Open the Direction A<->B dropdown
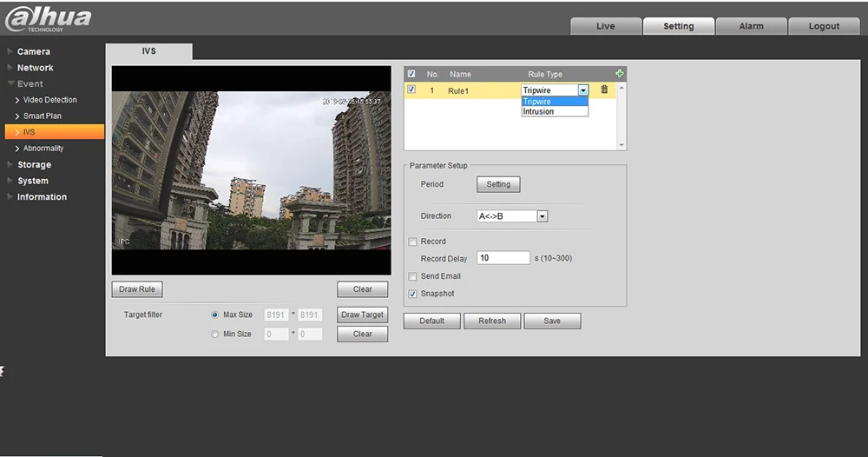The height and width of the screenshot is (457, 868). [512, 216]
